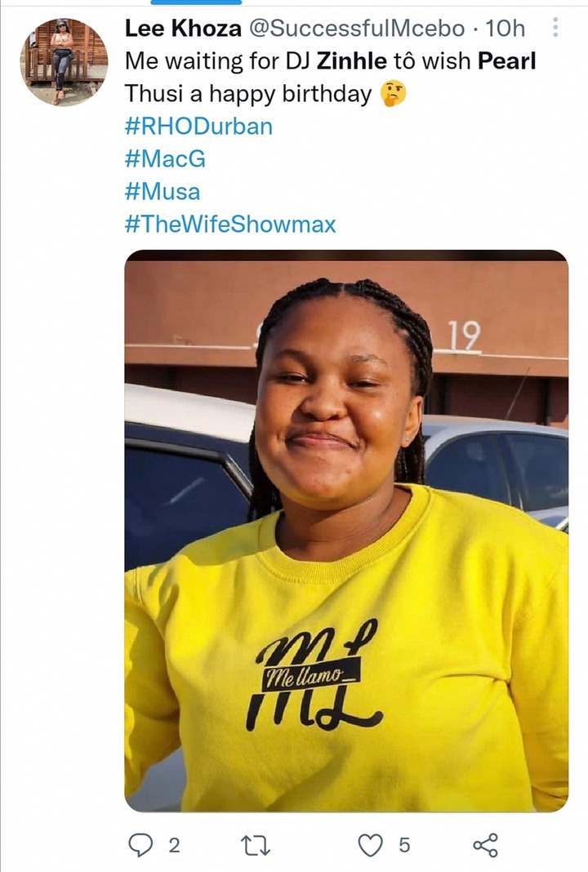Image resolution: width=588 pixels, height=872 pixels.
Task: Open the three-dot more options menu
Action: click(x=555, y=27)
